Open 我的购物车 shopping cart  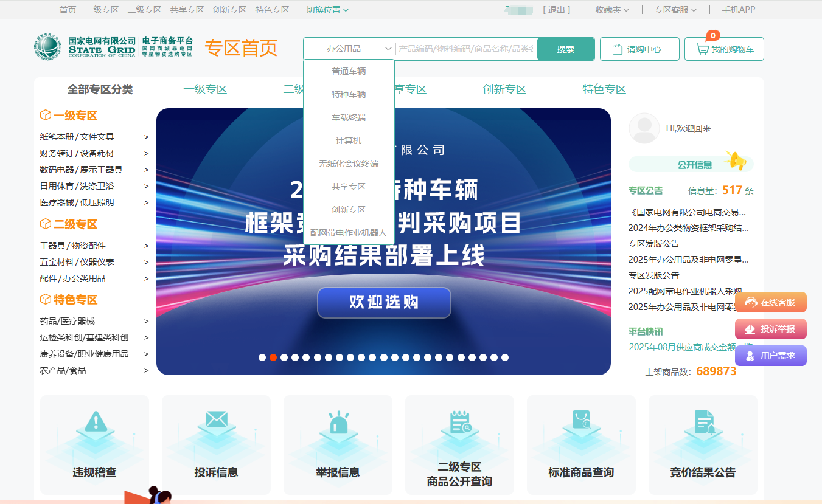click(x=724, y=49)
